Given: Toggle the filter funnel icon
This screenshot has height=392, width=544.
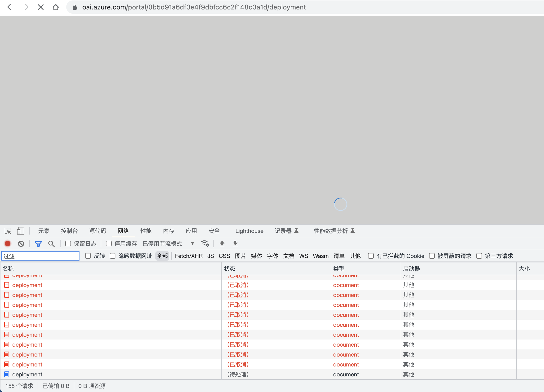Looking at the screenshot, I should click(x=38, y=244).
